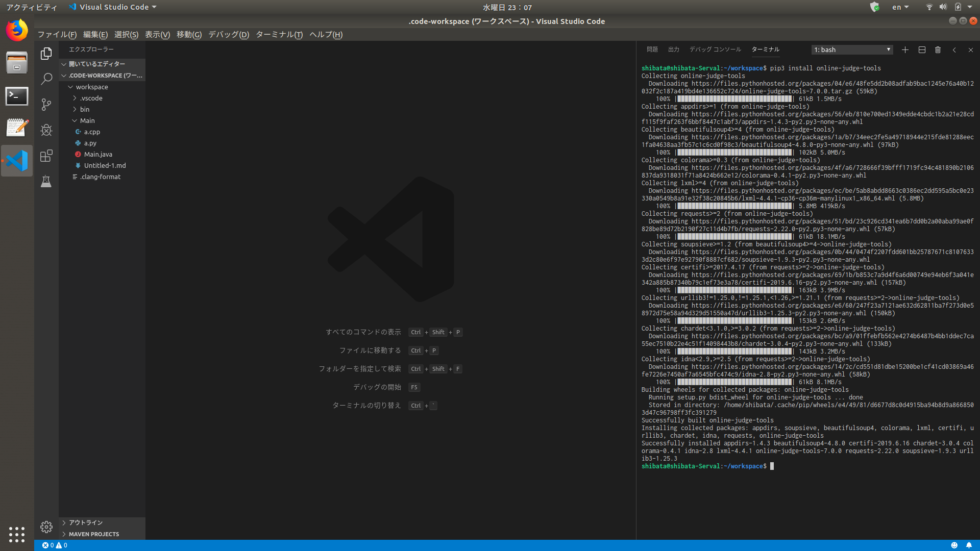Open the Extensions view
This screenshot has height=551, width=980.
point(46,156)
